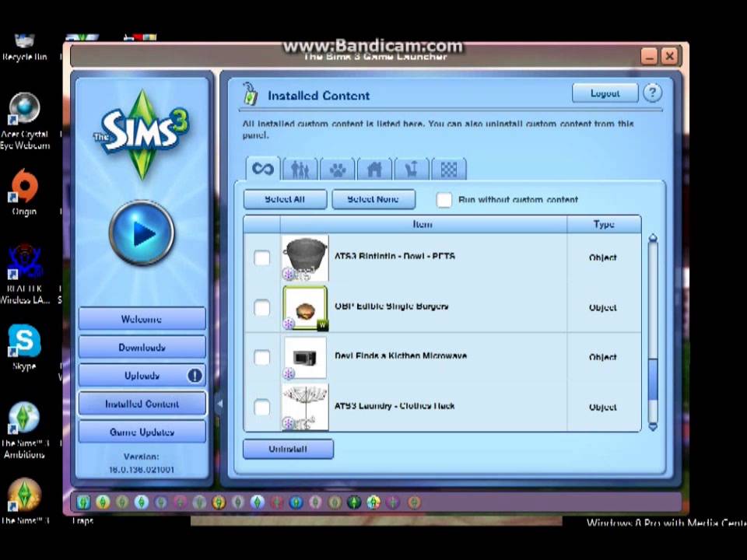Click the rainbow-colored expansion pack icon

pos(373,502)
